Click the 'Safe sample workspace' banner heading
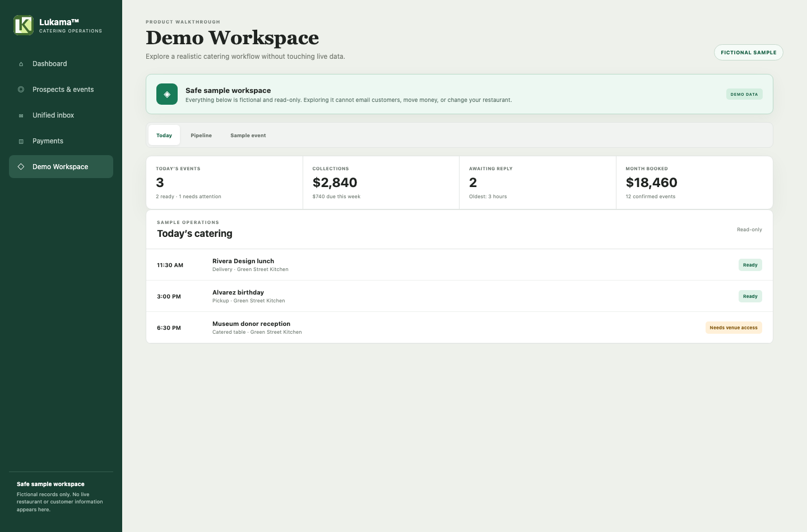This screenshot has height=532, width=807. click(228, 90)
